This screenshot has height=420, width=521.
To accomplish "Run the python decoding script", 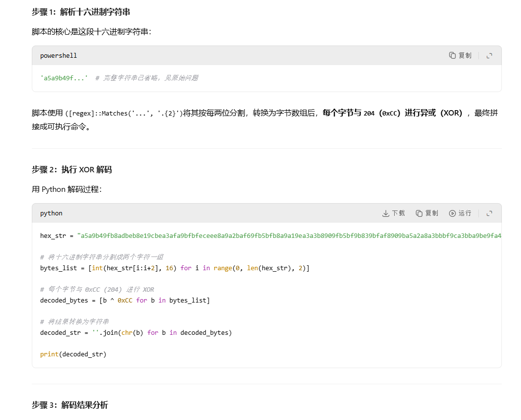I will pos(460,213).
